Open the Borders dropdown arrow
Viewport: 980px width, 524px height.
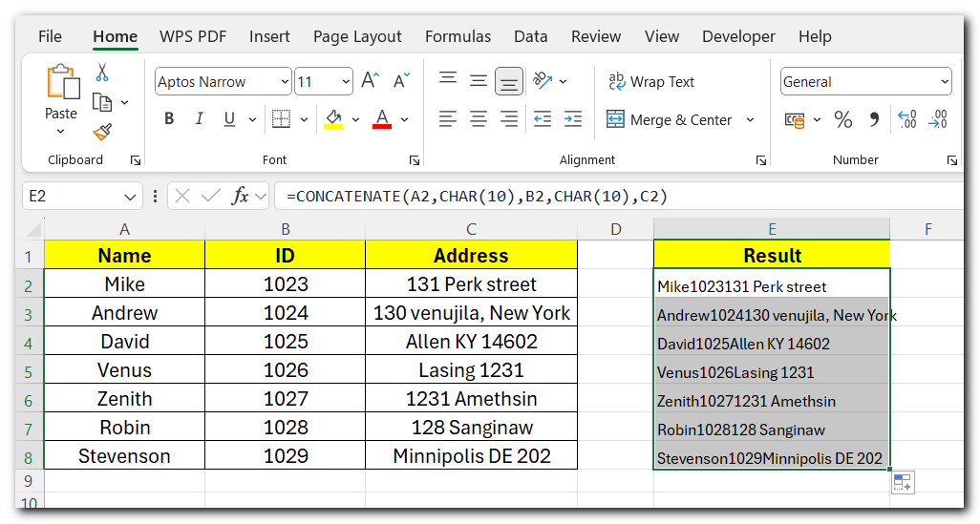click(304, 119)
